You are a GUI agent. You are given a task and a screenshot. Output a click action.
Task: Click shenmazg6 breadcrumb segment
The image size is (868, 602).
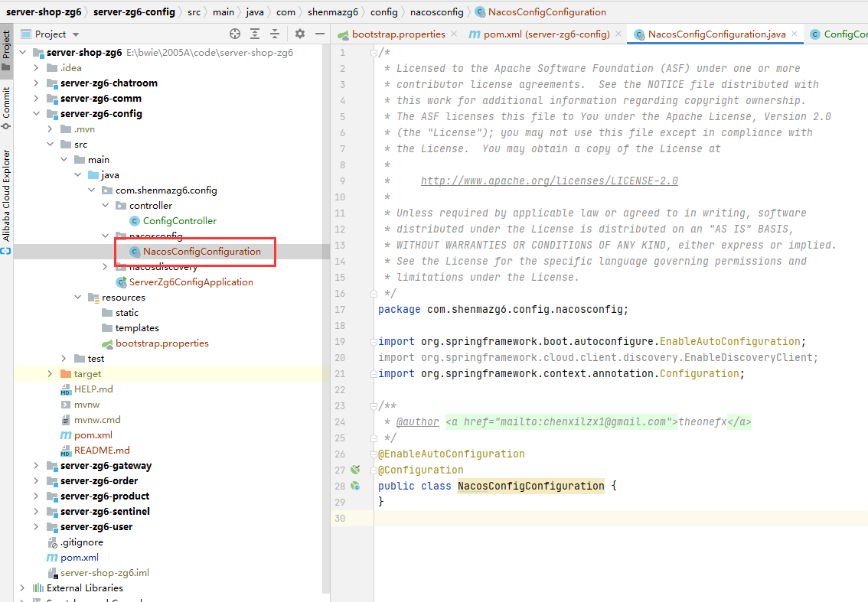coord(333,12)
